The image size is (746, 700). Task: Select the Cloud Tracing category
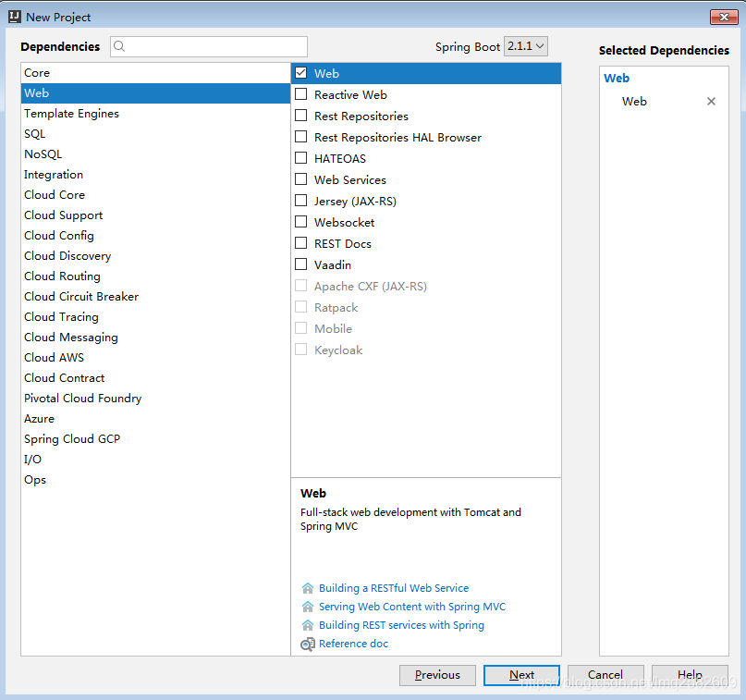155,317
